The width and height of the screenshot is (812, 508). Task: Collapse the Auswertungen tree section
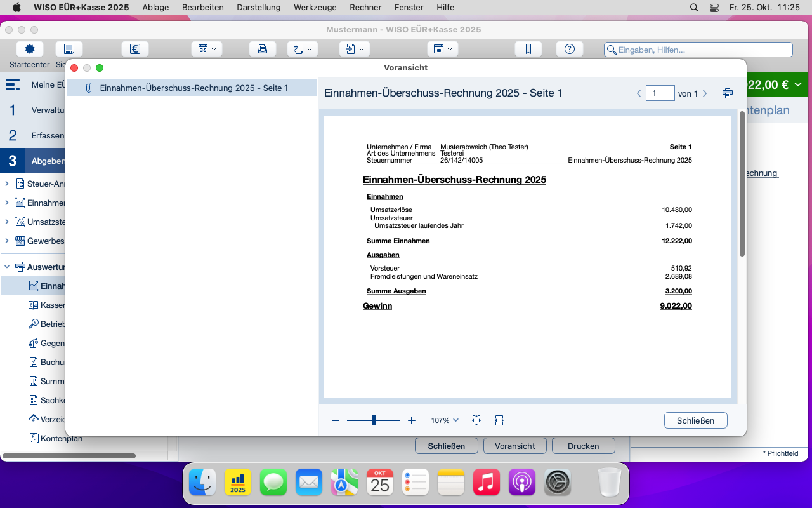[x=7, y=267]
